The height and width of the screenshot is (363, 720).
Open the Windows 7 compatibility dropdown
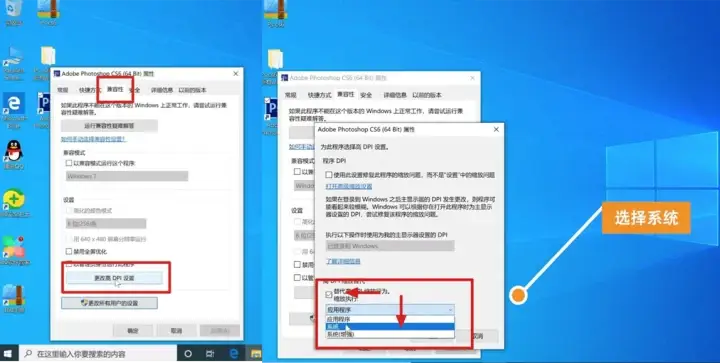pyautogui.click(x=127, y=176)
